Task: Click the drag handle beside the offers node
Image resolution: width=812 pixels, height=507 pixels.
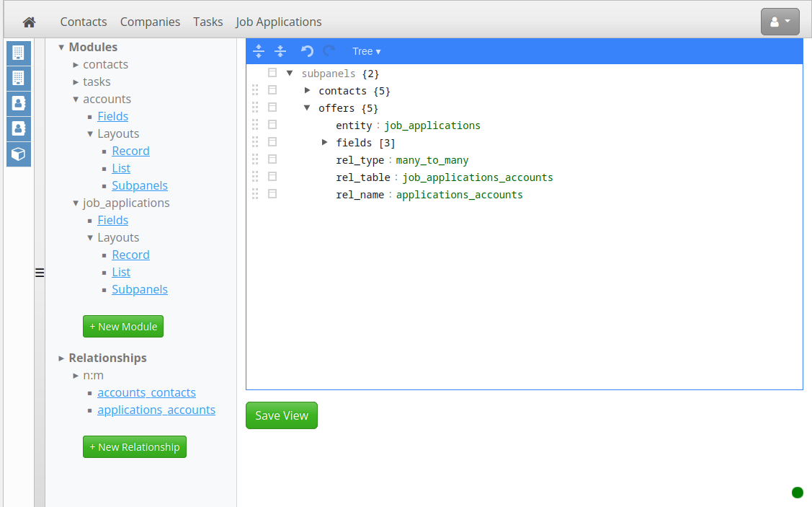Action: pos(255,107)
